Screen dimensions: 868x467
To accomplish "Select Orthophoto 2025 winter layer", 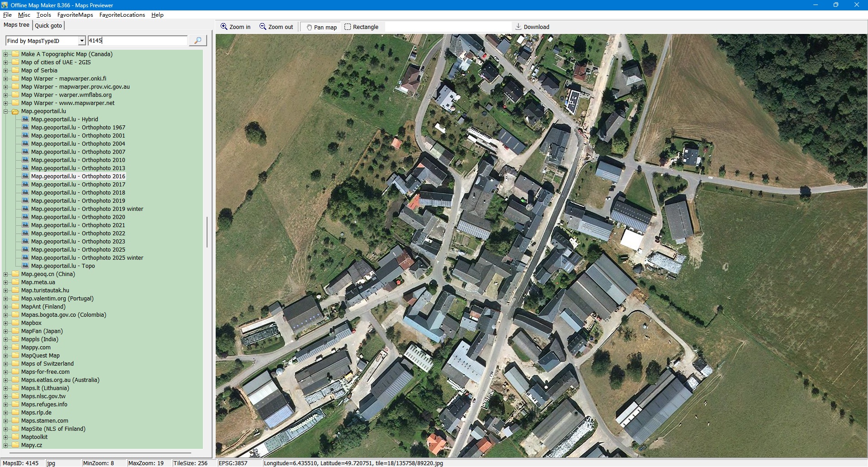I will pos(87,258).
